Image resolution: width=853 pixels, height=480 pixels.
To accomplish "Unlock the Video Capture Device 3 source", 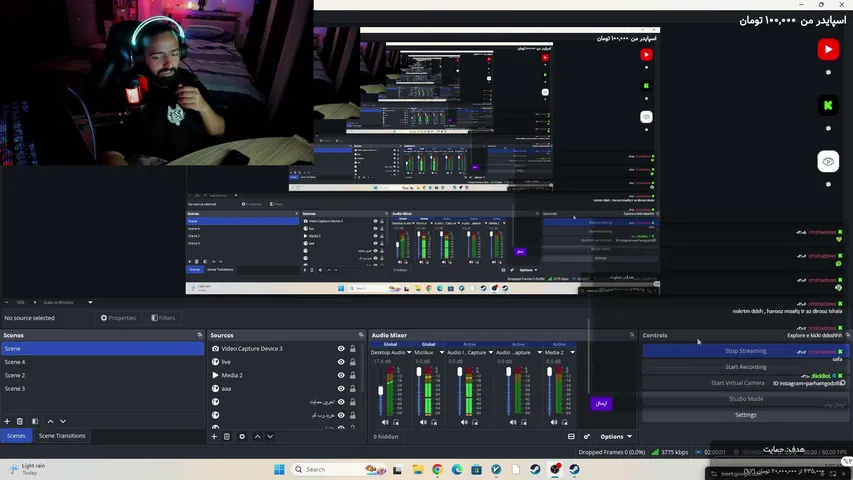I will 353,348.
